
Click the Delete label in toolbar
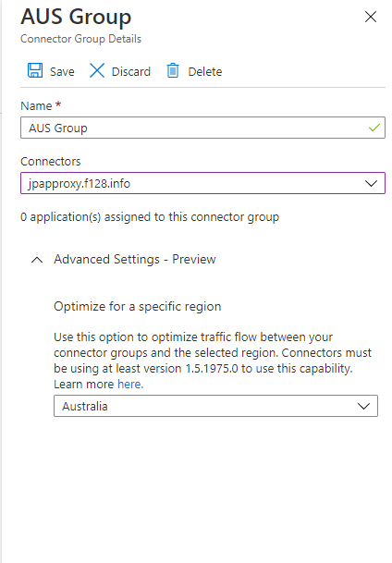coord(205,71)
